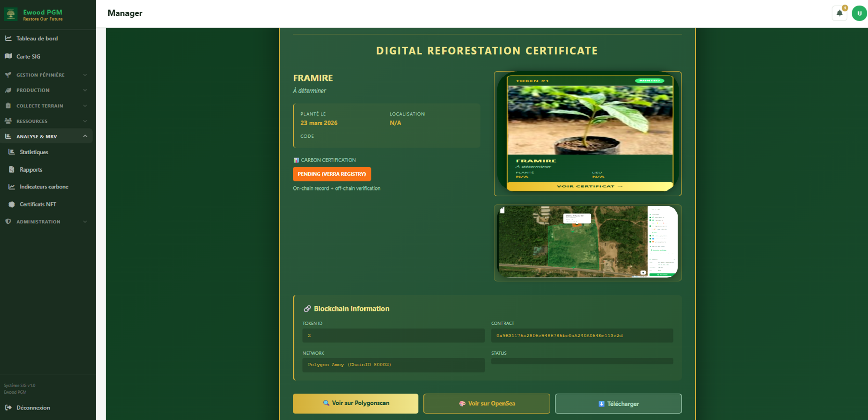Screen dimensions: 868x420
Task: Open the Framire seedling token image
Action: pyautogui.click(x=590, y=120)
